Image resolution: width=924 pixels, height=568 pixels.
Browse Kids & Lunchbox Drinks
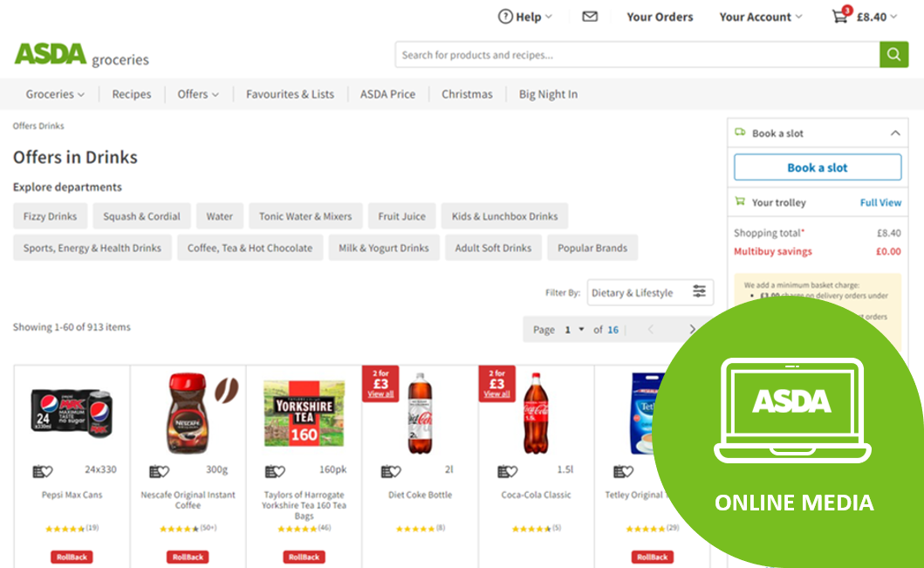click(x=504, y=216)
